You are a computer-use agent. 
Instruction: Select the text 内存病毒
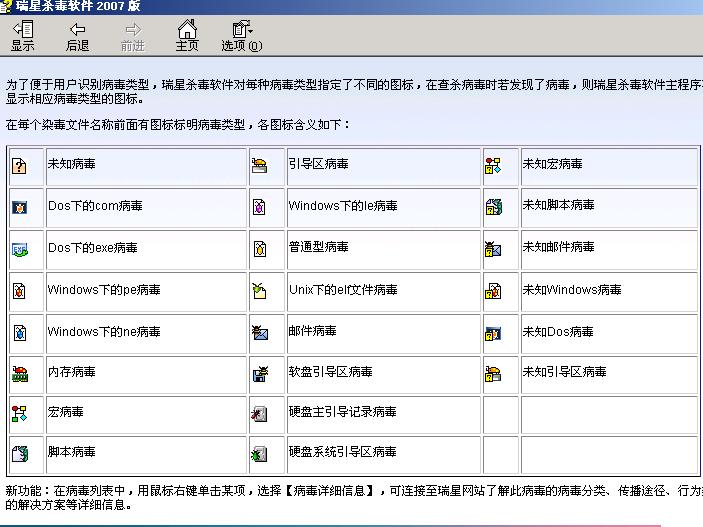[72, 372]
